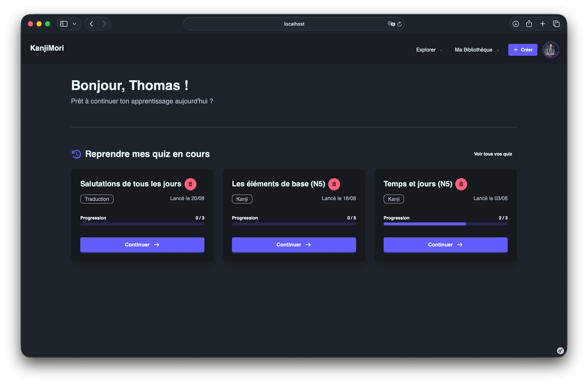Delete the Salutations de tous les jours quiz
Viewport: 588px width, 385px height.
[190, 184]
